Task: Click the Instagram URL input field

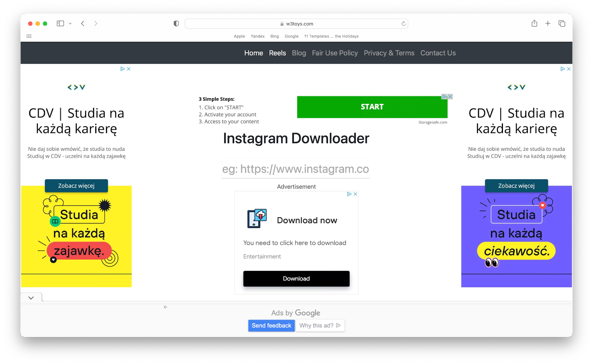Action: (296, 169)
